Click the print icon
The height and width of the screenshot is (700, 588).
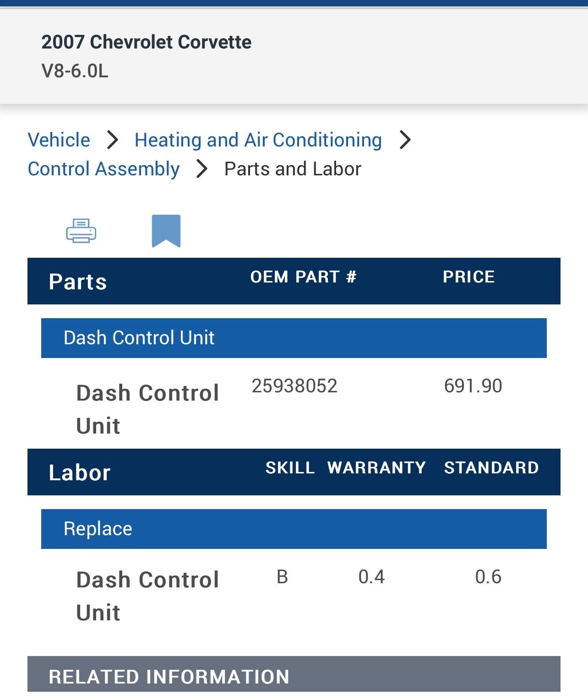tap(81, 230)
